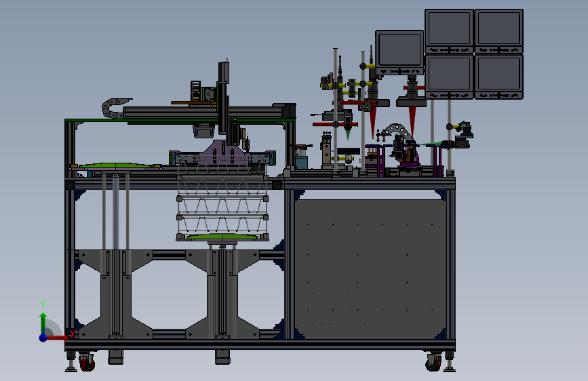Select the red light cone under the large lens
The height and width of the screenshot is (381, 588).
412,121
